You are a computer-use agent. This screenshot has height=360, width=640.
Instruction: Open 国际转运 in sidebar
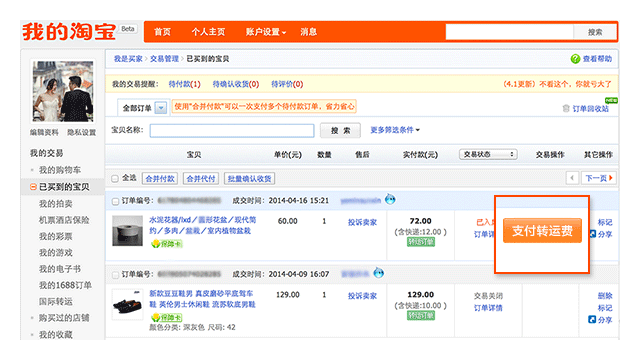pyautogui.click(x=56, y=302)
